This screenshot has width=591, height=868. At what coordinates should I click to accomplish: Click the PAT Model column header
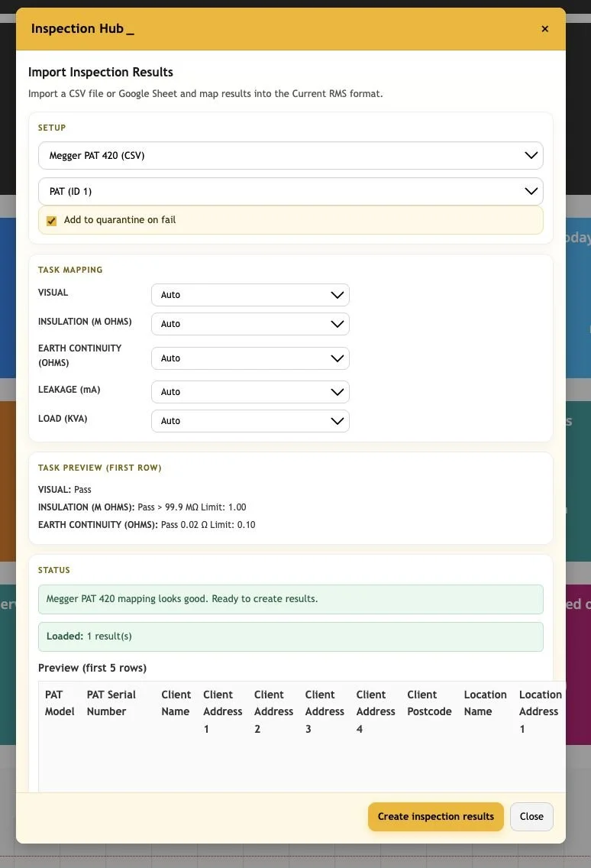point(60,703)
